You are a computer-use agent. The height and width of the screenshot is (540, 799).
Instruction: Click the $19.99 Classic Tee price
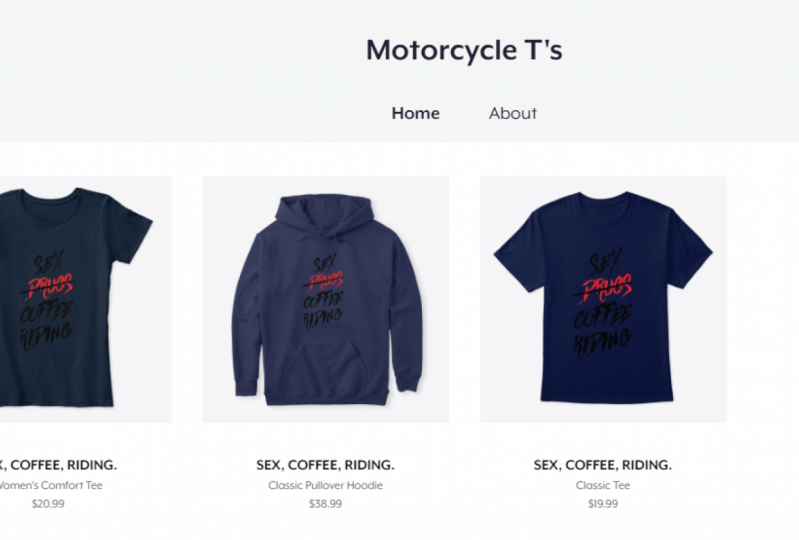point(603,504)
